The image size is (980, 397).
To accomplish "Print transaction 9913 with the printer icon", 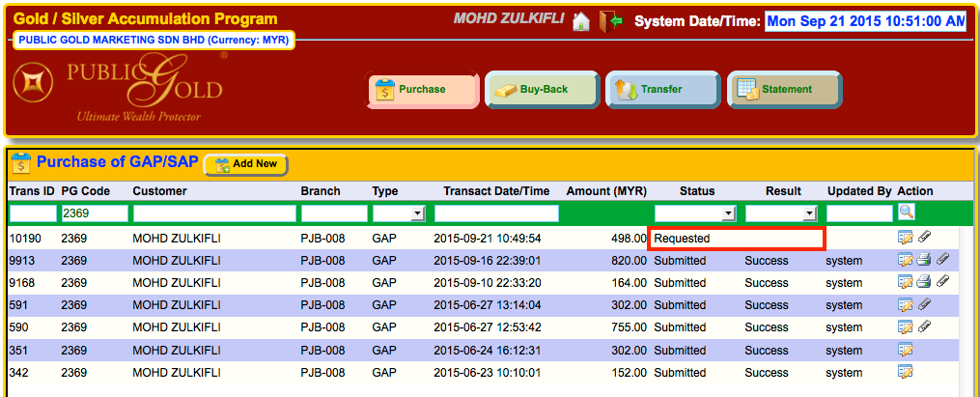I will pos(923,260).
